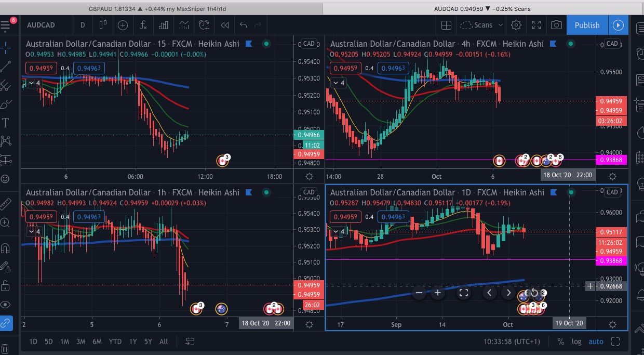Switch to the AUDCAD Scans browser tab

point(483,9)
